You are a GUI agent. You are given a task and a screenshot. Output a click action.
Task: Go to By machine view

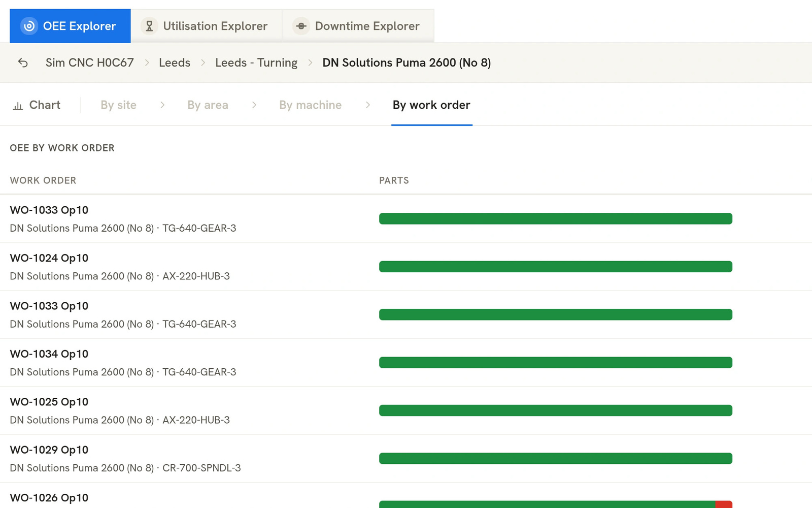310,105
